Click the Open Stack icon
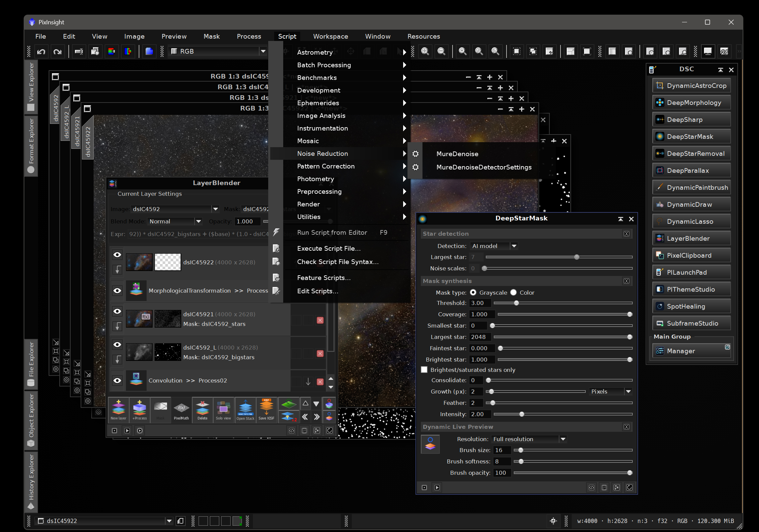The image size is (759, 532). 245,410
